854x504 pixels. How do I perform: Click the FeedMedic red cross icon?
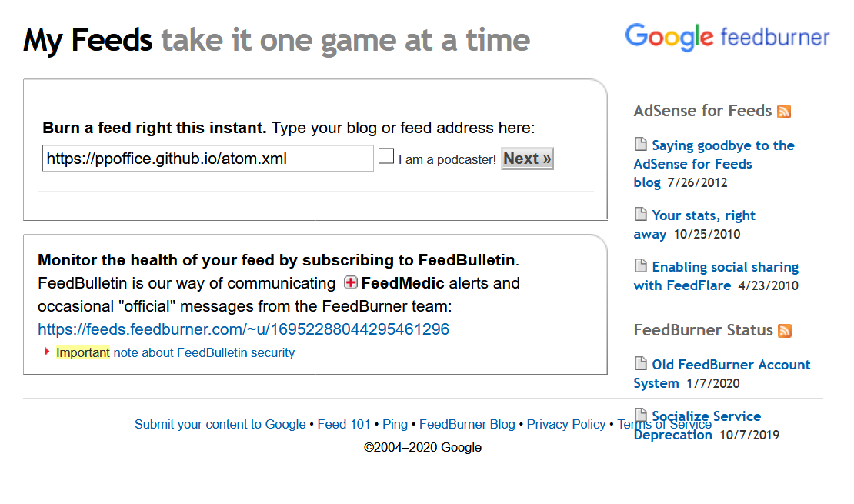click(x=351, y=283)
